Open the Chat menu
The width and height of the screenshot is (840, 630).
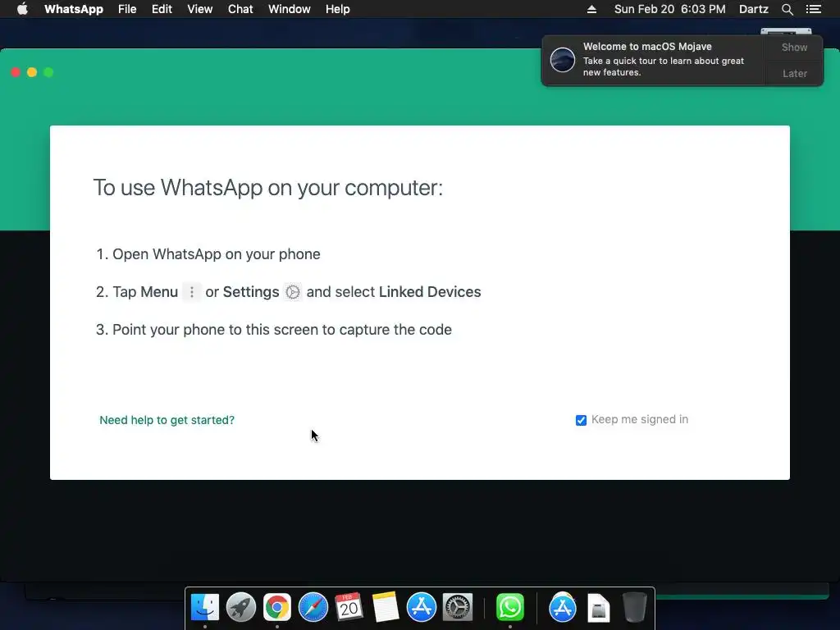click(x=240, y=9)
